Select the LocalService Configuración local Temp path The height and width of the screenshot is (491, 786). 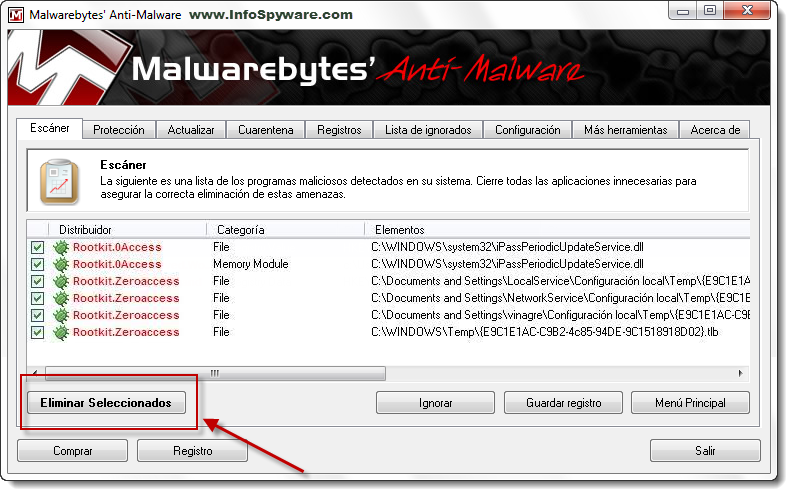pos(560,281)
